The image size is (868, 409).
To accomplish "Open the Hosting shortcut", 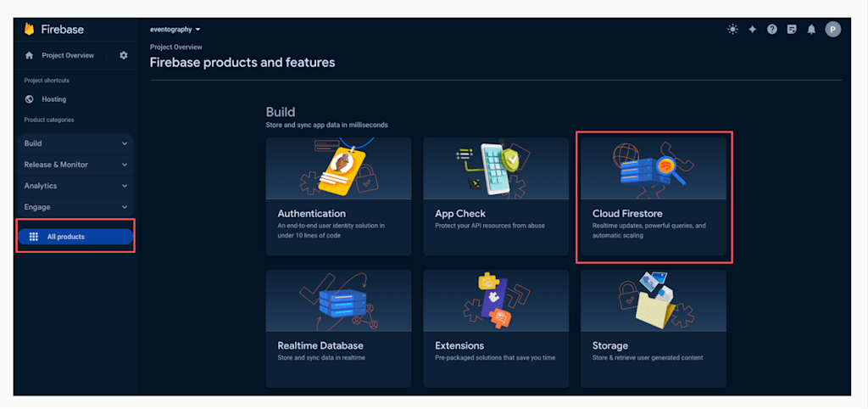I will (x=53, y=99).
